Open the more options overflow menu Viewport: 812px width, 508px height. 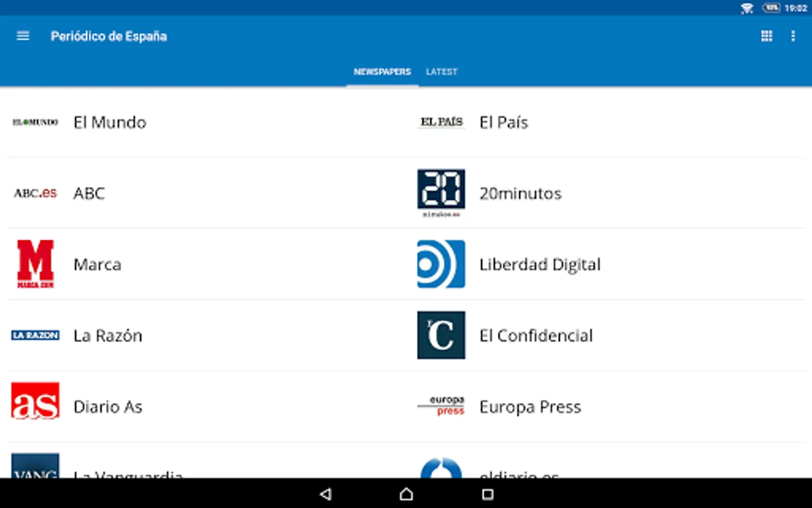[x=793, y=36]
